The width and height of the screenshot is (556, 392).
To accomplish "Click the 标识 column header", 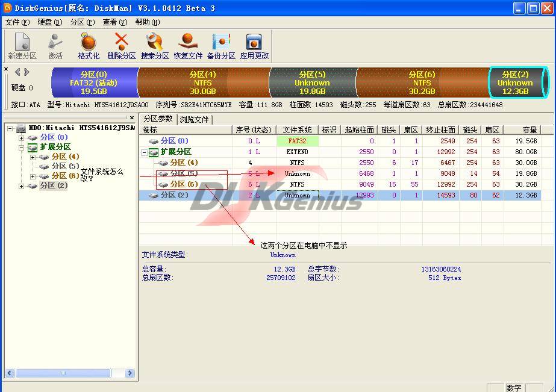I will point(330,130).
